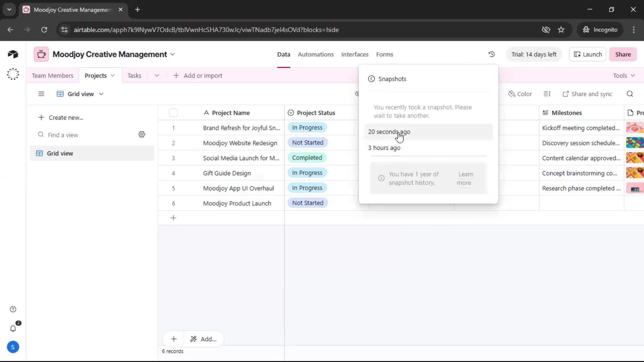This screenshot has height=362, width=644.
Task: Click the Share button
Action: tap(623, 54)
